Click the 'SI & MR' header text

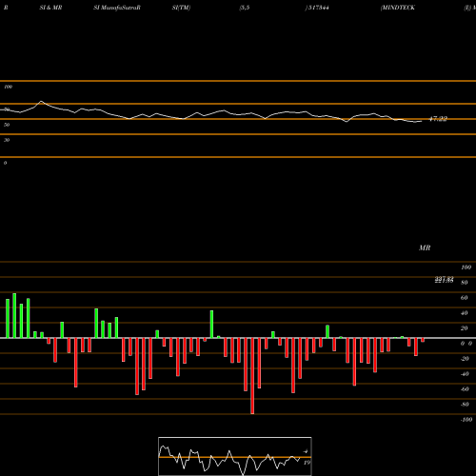50,8
